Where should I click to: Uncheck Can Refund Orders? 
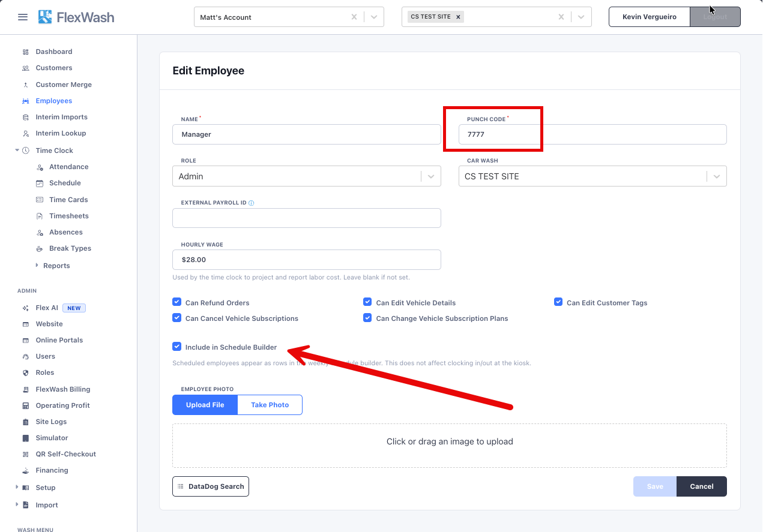click(x=176, y=302)
